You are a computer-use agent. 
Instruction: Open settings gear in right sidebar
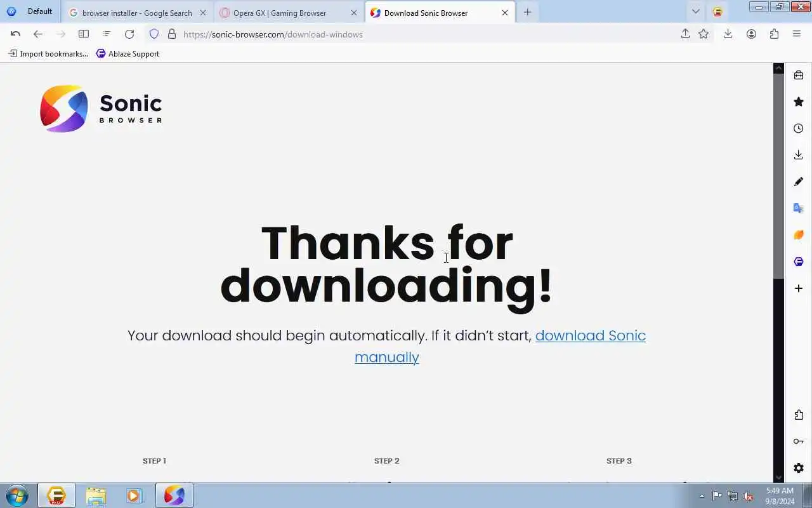(799, 468)
